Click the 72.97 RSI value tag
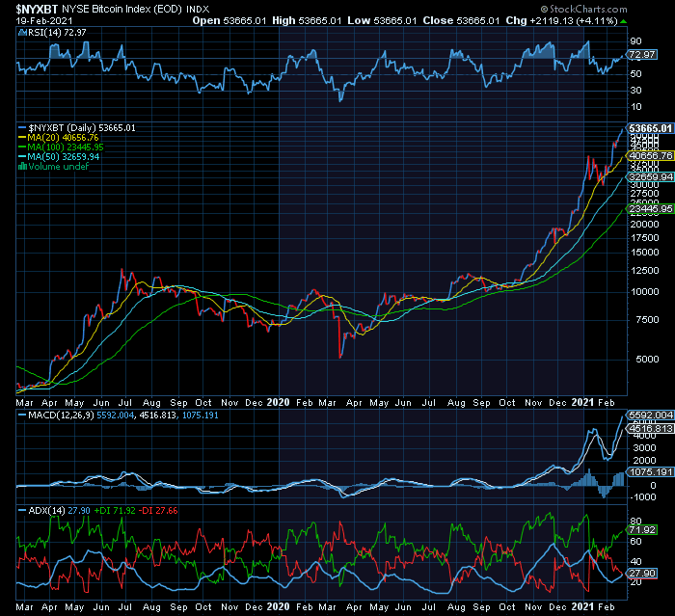 (x=642, y=56)
